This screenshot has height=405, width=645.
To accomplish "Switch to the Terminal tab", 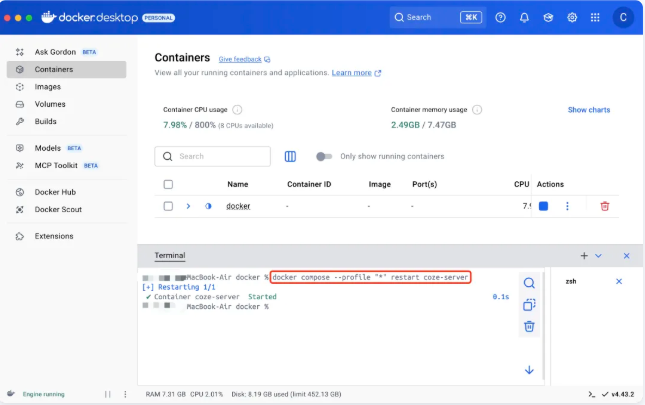I will pyautogui.click(x=169, y=256).
